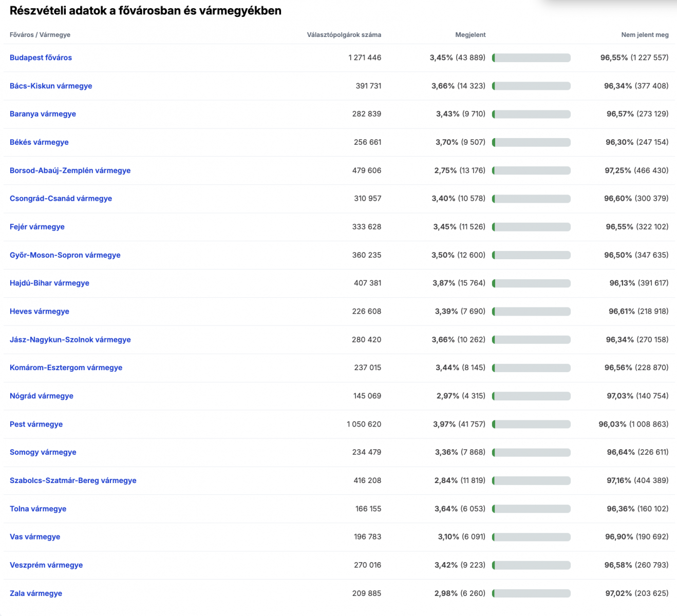This screenshot has height=616, width=677.
Task: Click Csongrád-Csanád vármegye link
Action: (61, 199)
